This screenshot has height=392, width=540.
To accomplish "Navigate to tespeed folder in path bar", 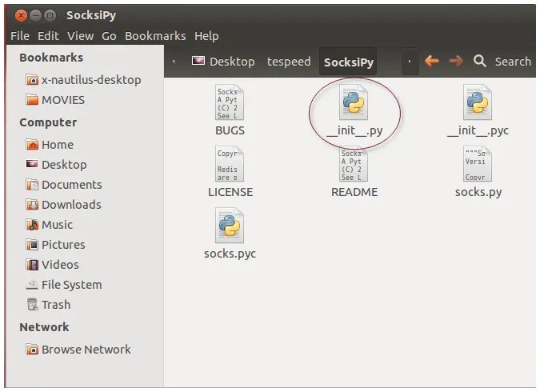I will [x=289, y=62].
